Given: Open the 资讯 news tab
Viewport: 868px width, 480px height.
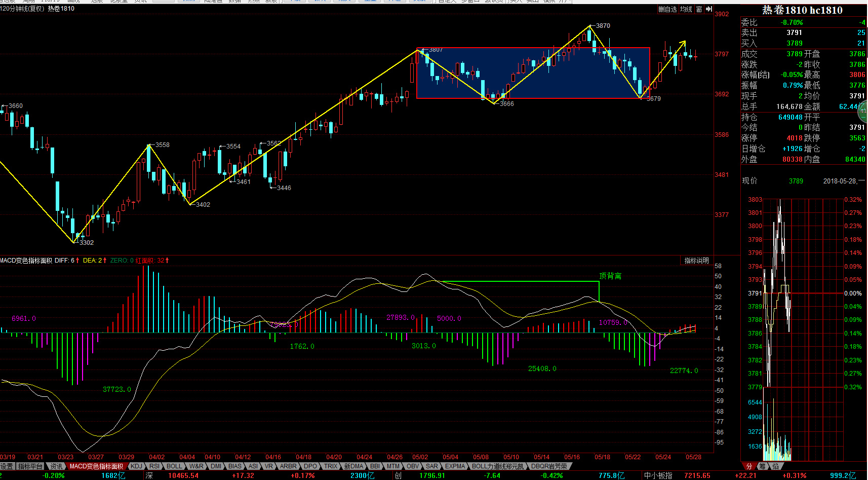Looking at the screenshot, I should coord(56,466).
